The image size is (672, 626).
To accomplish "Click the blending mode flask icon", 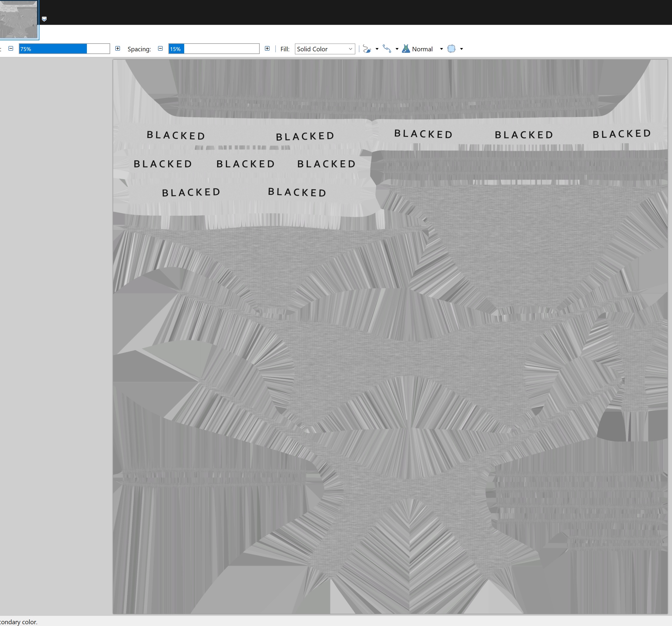I will [406, 49].
